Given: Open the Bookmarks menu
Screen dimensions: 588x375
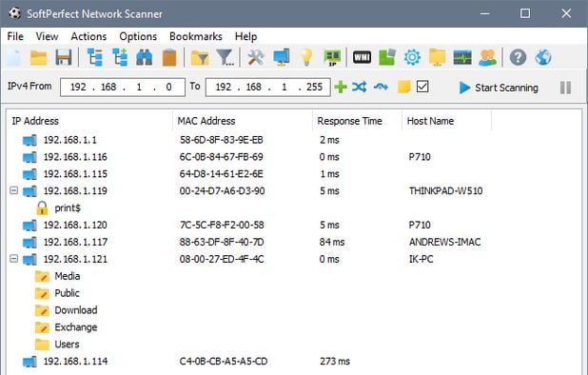Looking at the screenshot, I should (196, 36).
